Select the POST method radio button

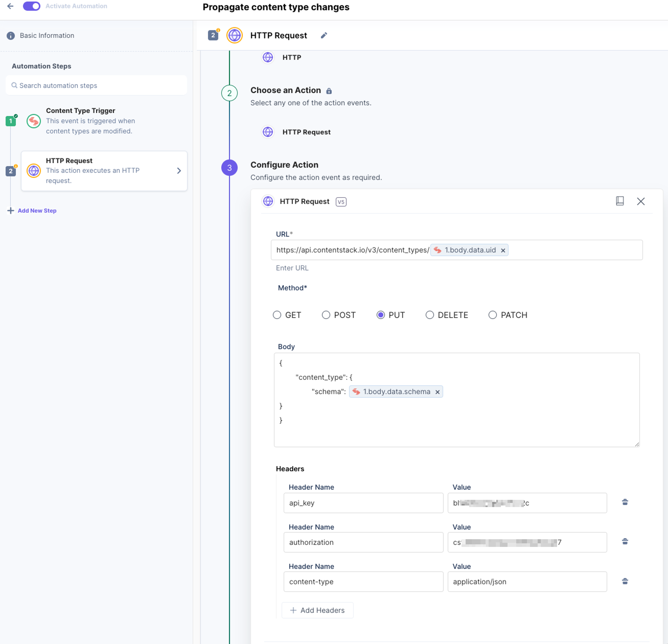coord(326,315)
